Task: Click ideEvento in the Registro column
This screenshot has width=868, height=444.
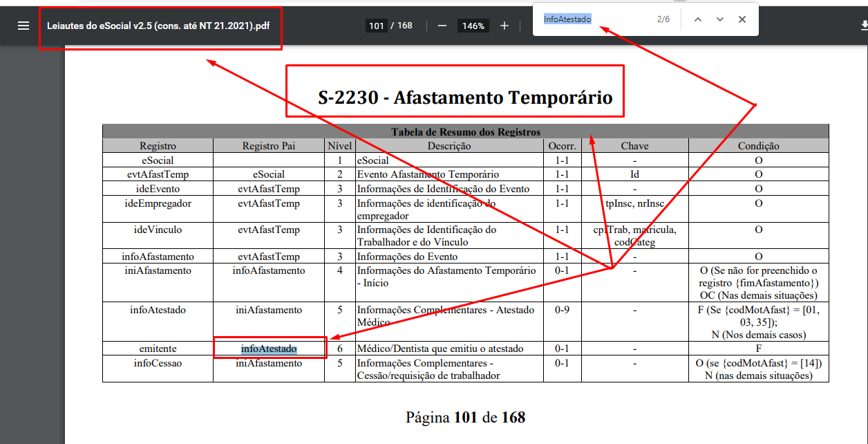Action: coord(158,189)
